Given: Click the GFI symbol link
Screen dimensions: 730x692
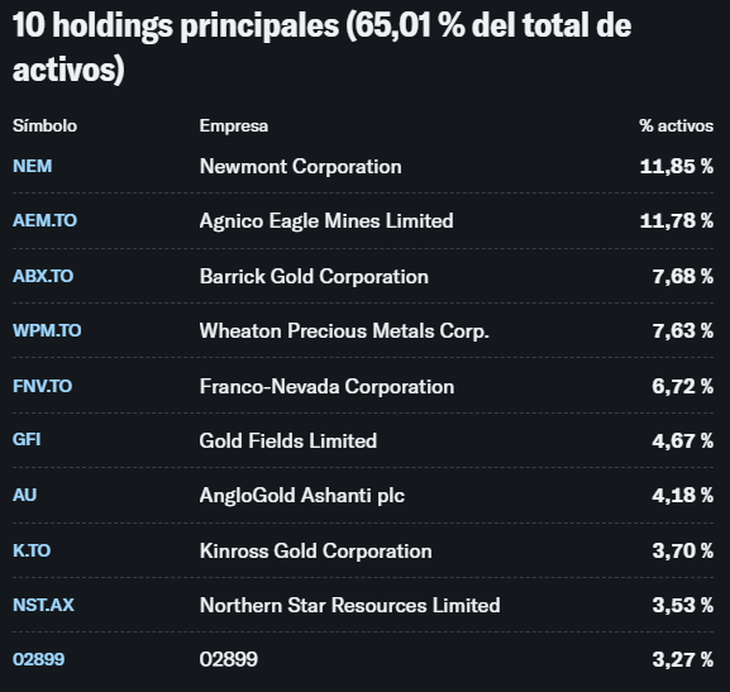Looking at the screenshot, I should pyautogui.click(x=26, y=441).
